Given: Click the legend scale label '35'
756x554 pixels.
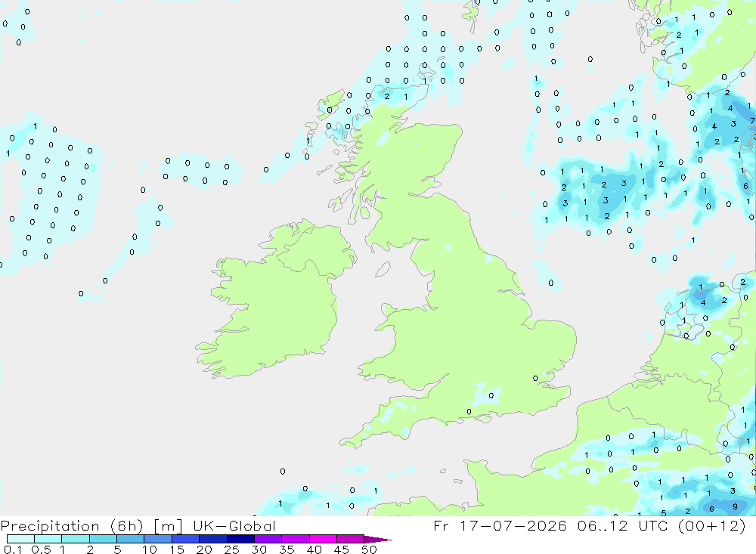Looking at the screenshot, I should (287, 549).
